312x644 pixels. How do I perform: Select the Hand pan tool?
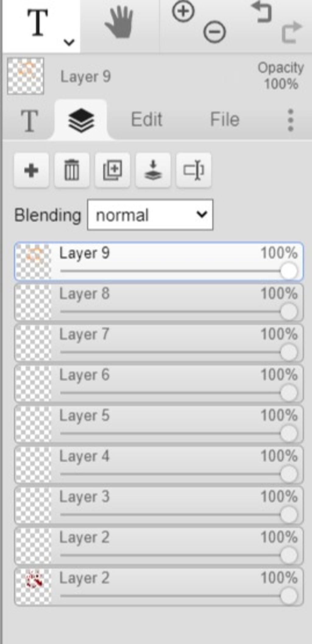pos(119,23)
